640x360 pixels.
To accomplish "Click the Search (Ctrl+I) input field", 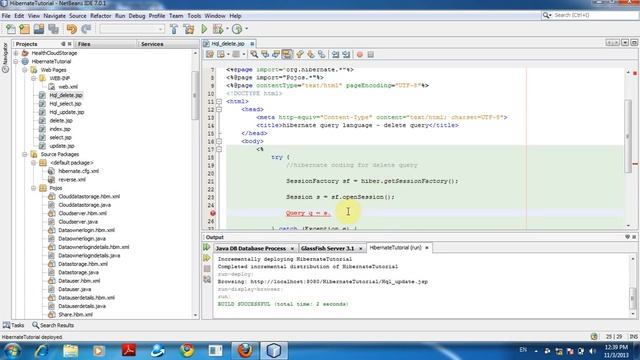I will pyautogui.click(x=590, y=15).
